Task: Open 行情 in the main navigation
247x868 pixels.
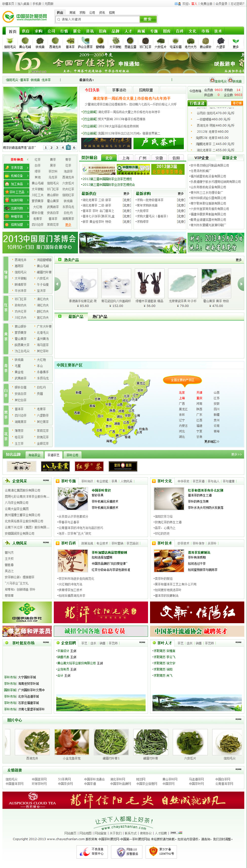Action: [x=64, y=31]
